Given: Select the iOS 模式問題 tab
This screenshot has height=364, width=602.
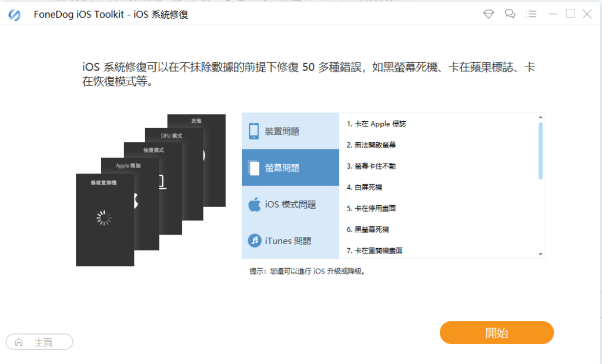Looking at the screenshot, I should [x=290, y=205].
